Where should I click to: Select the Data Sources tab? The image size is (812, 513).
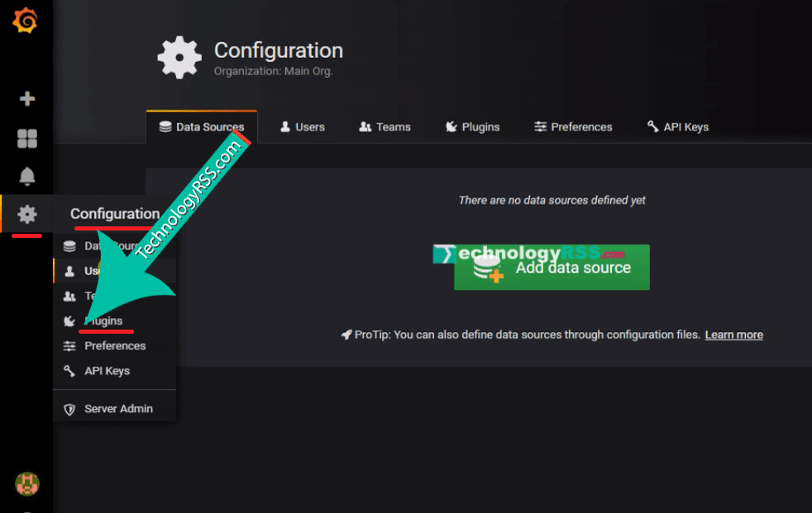(202, 127)
